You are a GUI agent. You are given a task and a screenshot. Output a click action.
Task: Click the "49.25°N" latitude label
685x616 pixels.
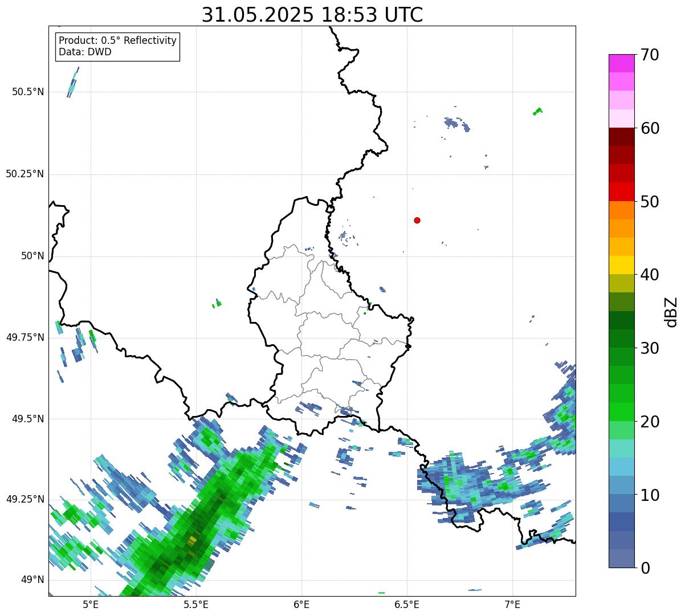click(25, 499)
